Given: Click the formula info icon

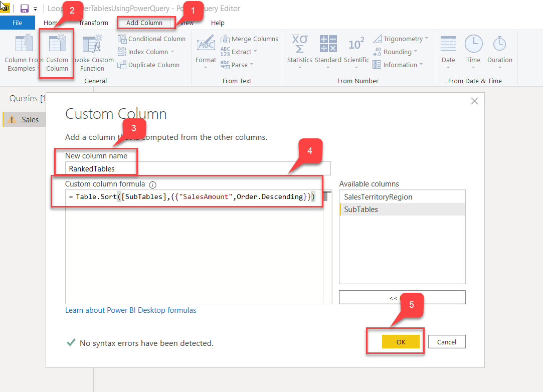Looking at the screenshot, I should click(153, 184).
